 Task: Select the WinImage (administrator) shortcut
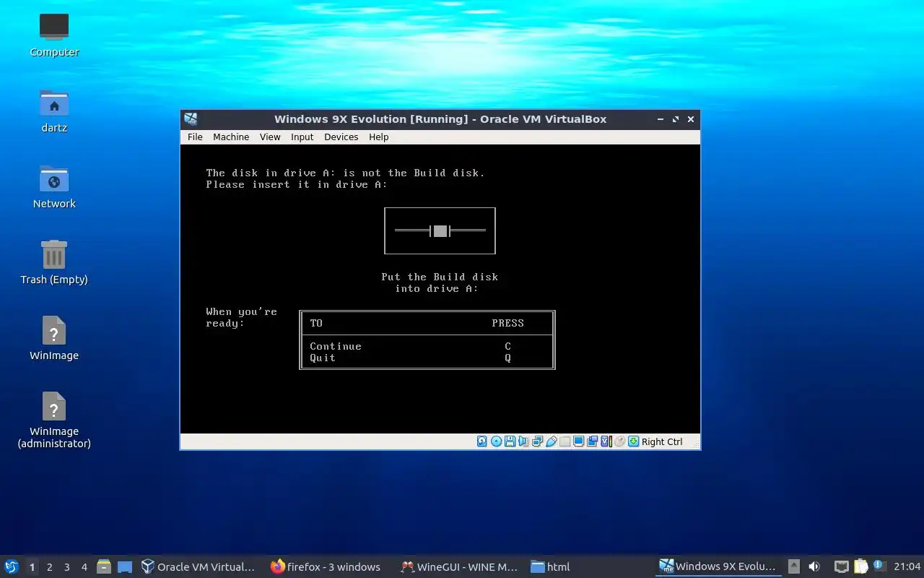pos(54,420)
